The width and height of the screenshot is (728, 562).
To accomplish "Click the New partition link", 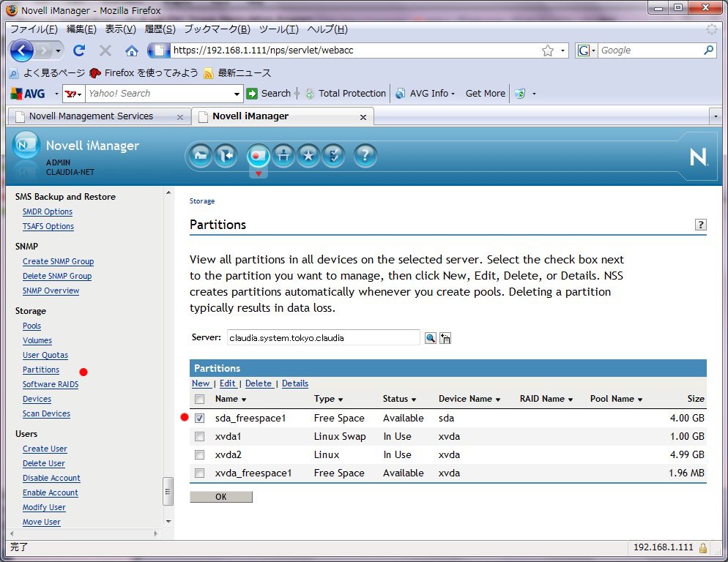I will pyautogui.click(x=201, y=383).
